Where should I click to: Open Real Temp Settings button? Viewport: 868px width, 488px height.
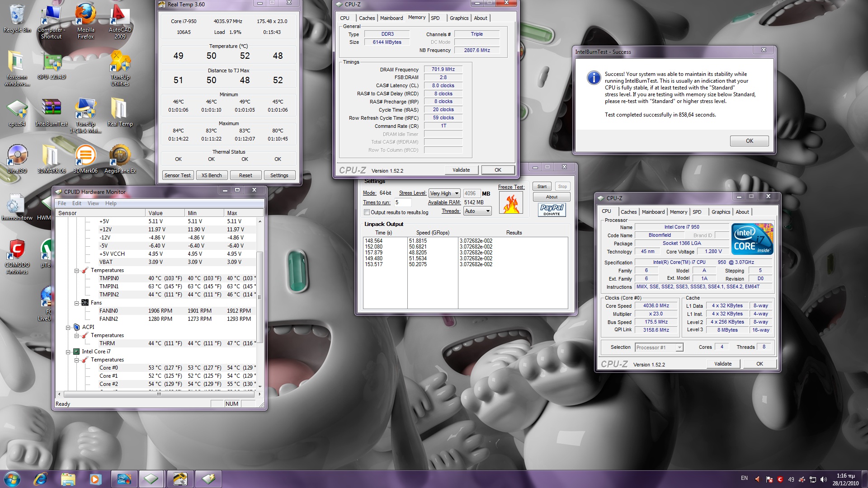tap(279, 175)
